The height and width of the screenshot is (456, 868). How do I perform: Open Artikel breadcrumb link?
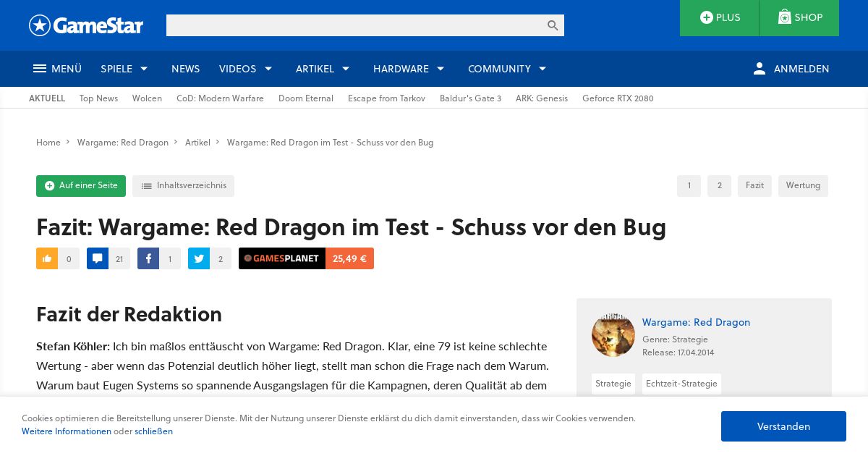[x=197, y=143]
